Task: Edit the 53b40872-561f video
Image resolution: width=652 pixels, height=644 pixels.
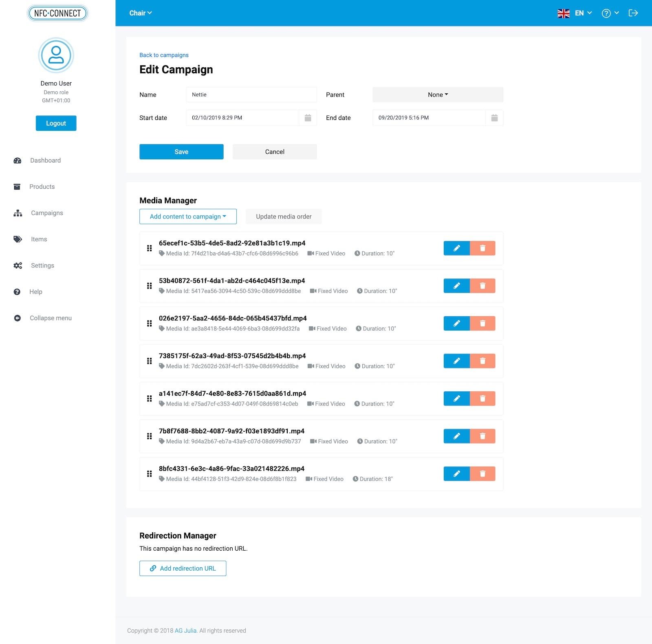Action: click(456, 286)
